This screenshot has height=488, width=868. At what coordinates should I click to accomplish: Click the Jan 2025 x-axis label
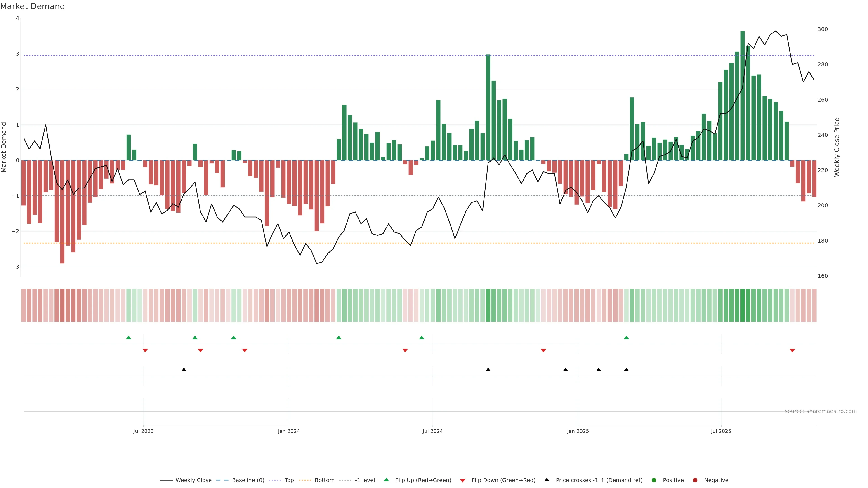[578, 431]
